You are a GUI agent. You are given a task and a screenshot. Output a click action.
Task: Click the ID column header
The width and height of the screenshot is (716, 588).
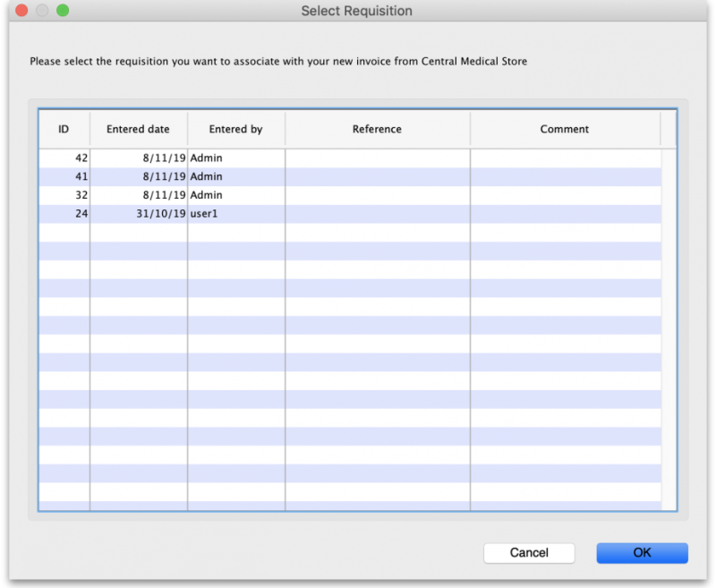tap(64, 129)
